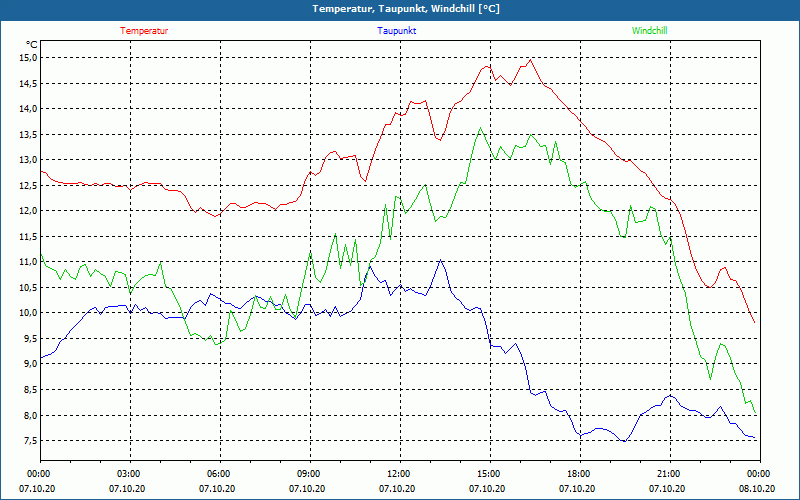Click the '13,5' y-axis value

(x=28, y=134)
